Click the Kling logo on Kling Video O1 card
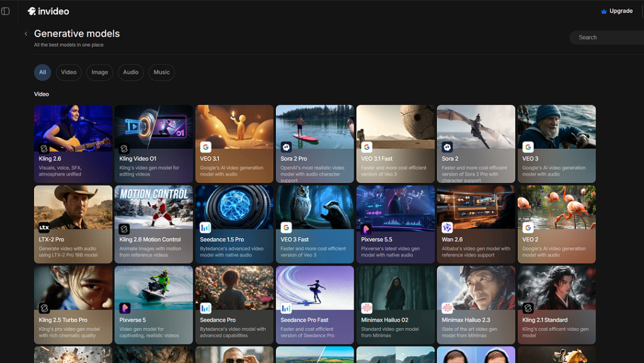 [x=125, y=148]
